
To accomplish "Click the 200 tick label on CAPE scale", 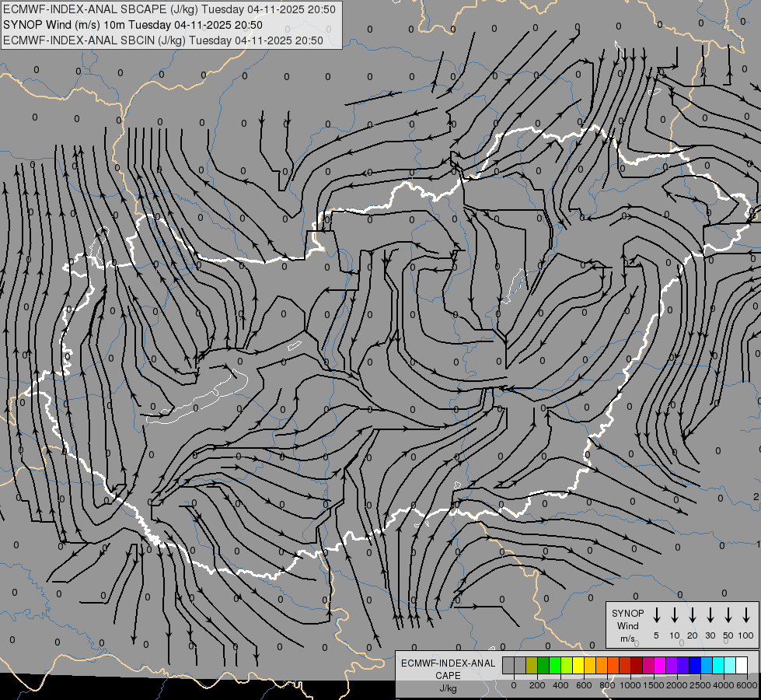I will (537, 685).
